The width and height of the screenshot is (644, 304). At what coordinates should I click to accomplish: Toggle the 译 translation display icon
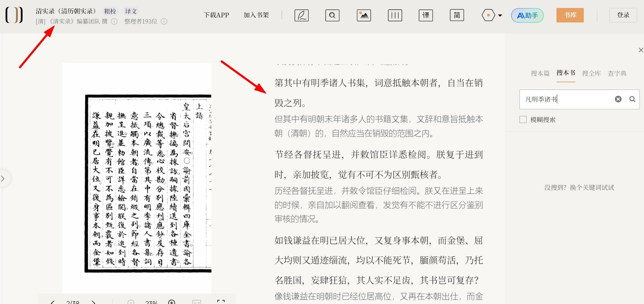coord(426,15)
